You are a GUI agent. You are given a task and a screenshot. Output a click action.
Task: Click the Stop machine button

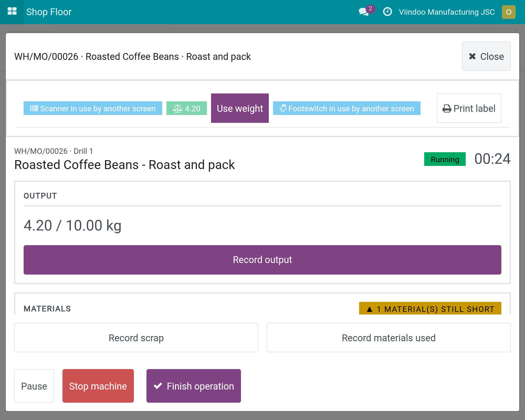pyautogui.click(x=98, y=386)
